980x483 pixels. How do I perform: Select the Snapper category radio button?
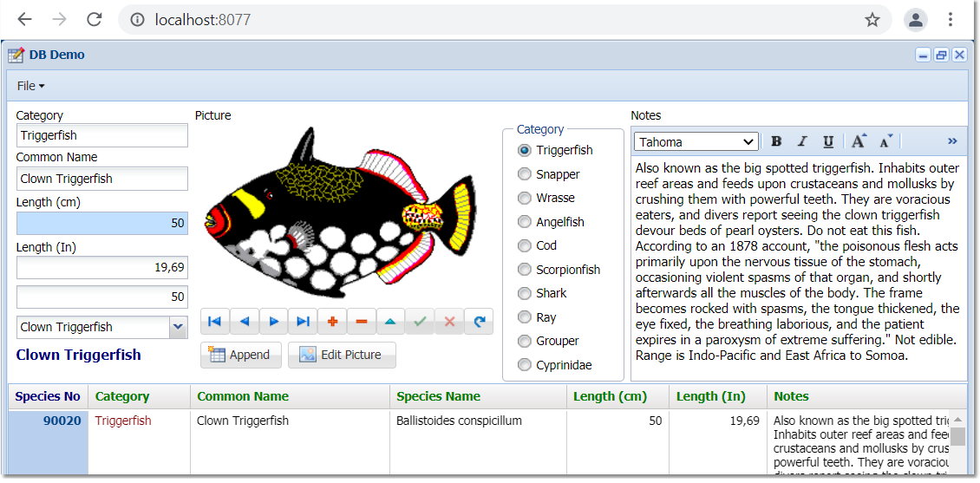(x=524, y=174)
